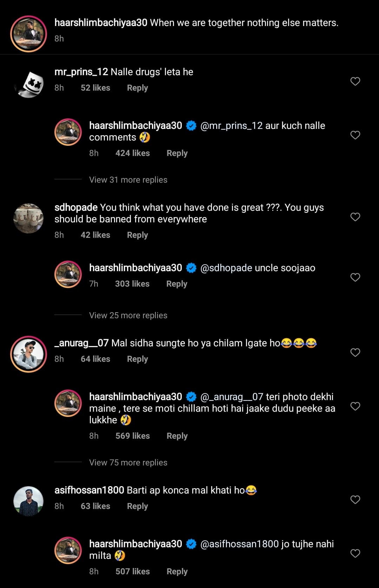The height and width of the screenshot is (588, 379).
Task: Like the 'uncle soojaao' reply with the heart
Action: point(355,277)
